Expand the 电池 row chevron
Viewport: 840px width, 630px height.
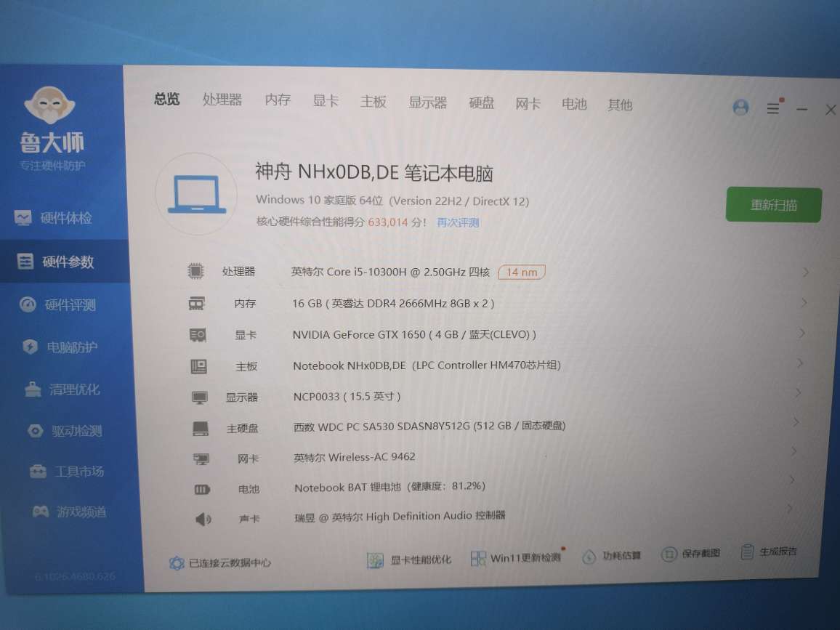pyautogui.click(x=792, y=480)
